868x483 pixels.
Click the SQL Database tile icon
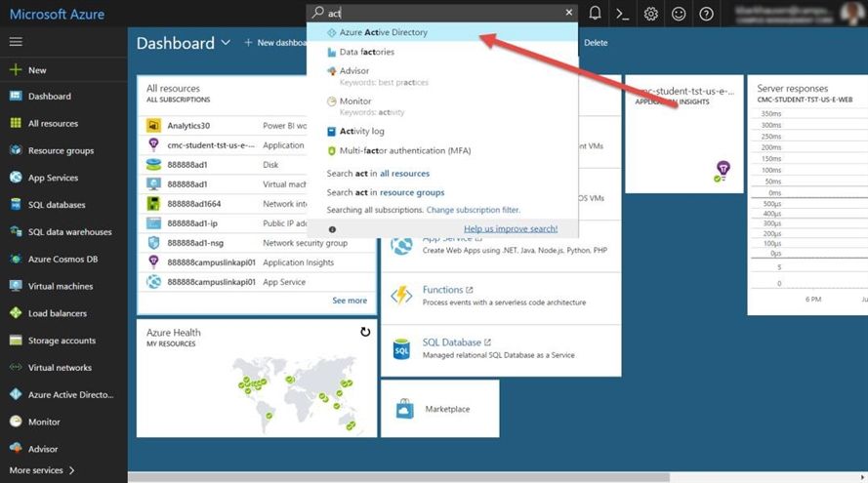click(x=401, y=349)
